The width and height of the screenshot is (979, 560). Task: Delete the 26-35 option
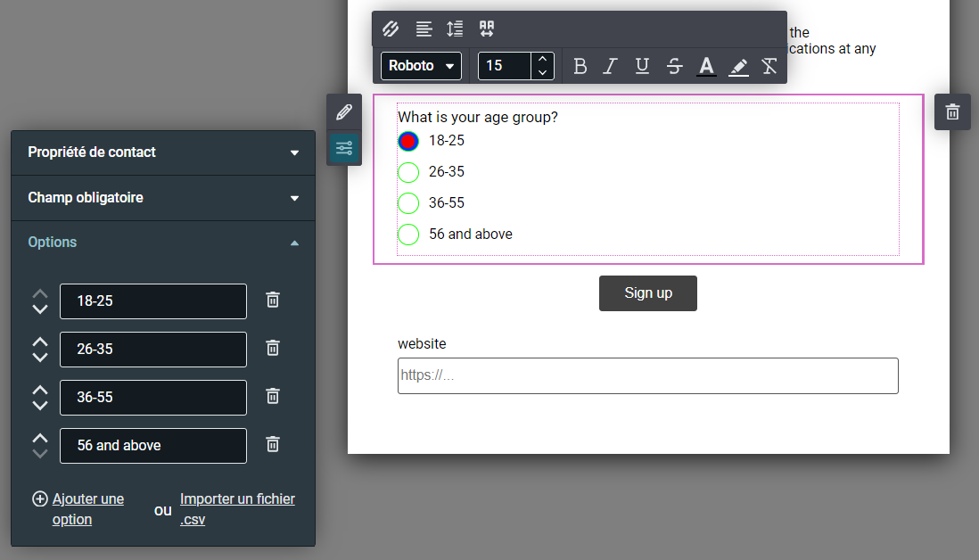coord(273,349)
